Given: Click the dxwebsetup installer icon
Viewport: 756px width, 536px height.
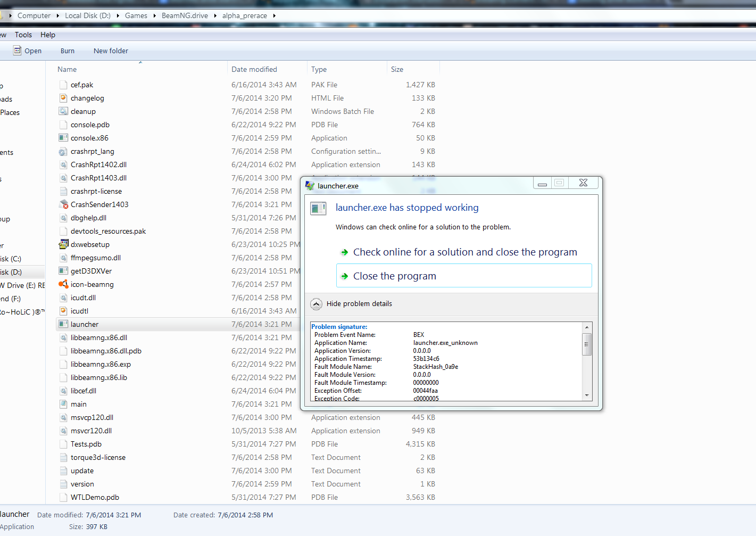Looking at the screenshot, I should (x=63, y=244).
